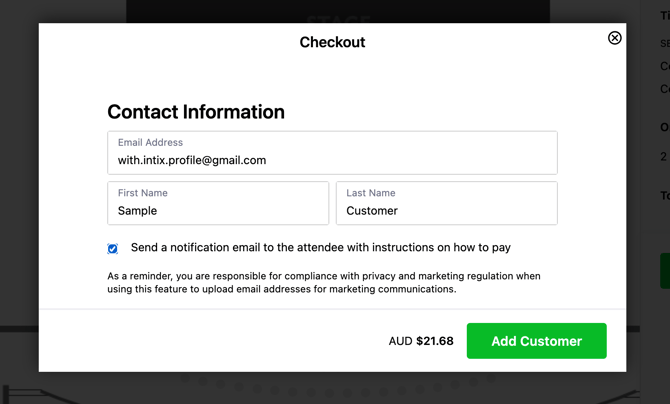
Task: Click the 'Last Name' field label
Action: (x=371, y=193)
